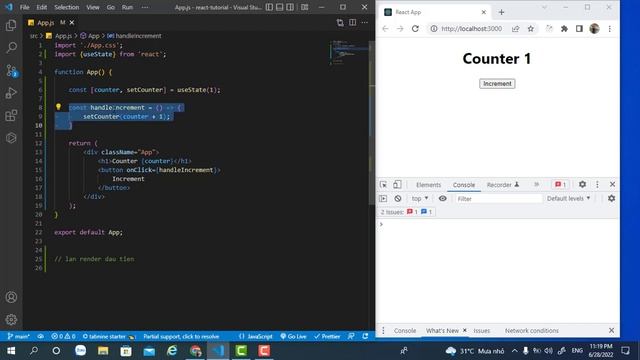Open Chrome extensions puzzle icon
Viewport: 640px width, 360px height.
[564, 29]
